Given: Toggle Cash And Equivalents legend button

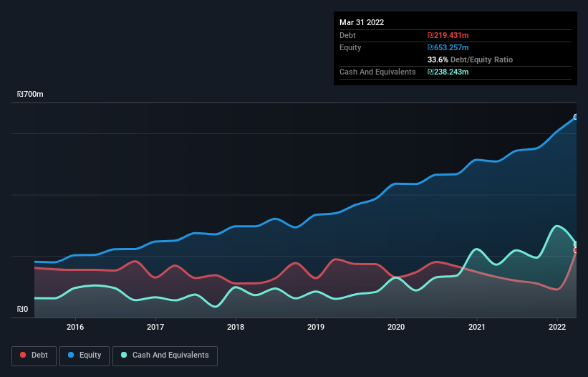Looking at the screenshot, I should (165, 355).
